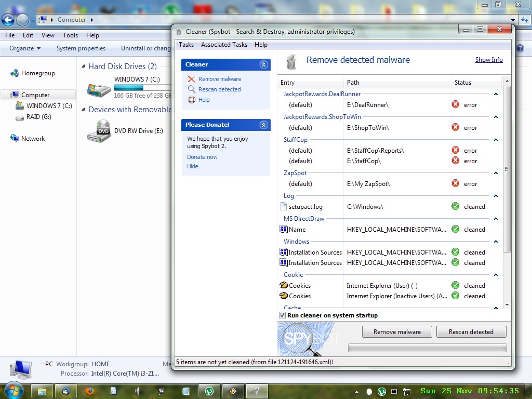Screen dimensions: 532x399
Task: Click System properties in the Explorer toolbar
Action: coord(81,48)
